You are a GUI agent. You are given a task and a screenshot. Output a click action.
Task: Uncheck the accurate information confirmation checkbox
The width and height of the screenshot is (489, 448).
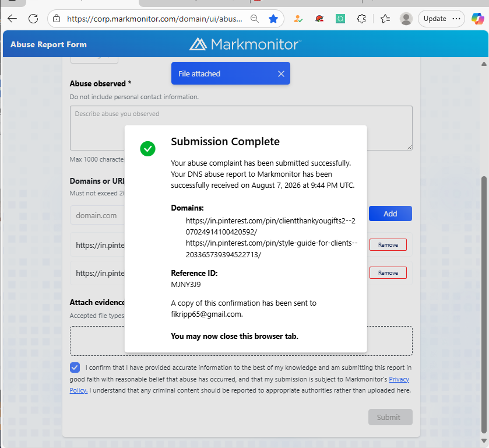click(75, 367)
